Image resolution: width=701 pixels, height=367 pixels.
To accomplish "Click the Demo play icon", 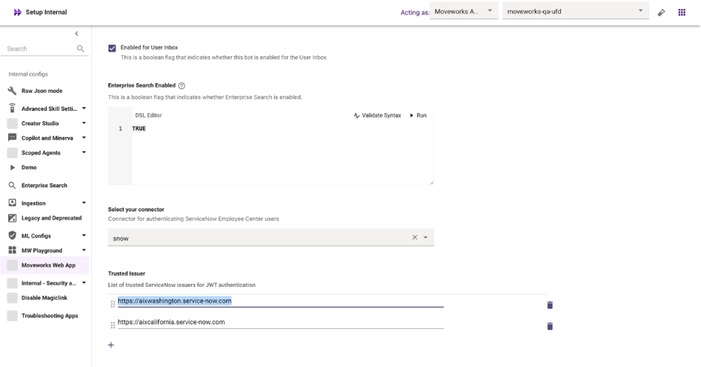I will [13, 167].
